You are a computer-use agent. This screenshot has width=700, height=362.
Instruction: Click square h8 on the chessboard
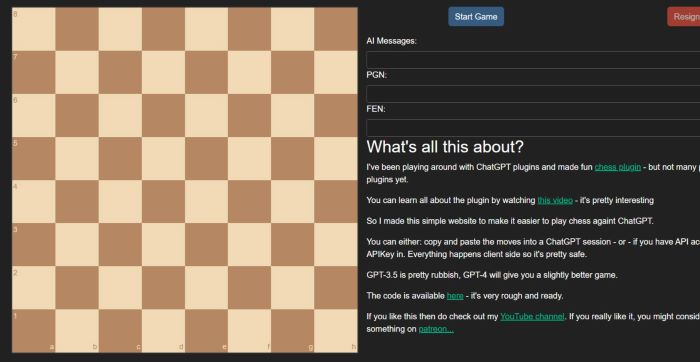[x=336, y=29]
